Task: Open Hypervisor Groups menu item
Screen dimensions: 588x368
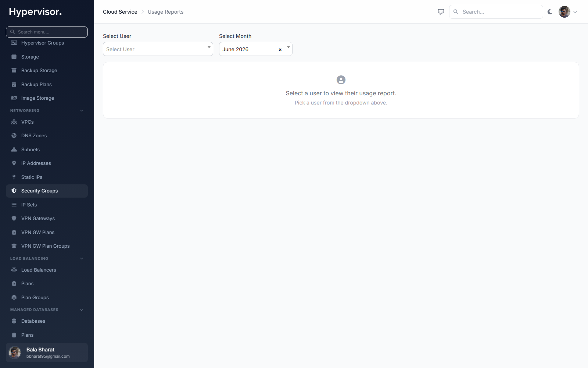Action: [x=47, y=43]
